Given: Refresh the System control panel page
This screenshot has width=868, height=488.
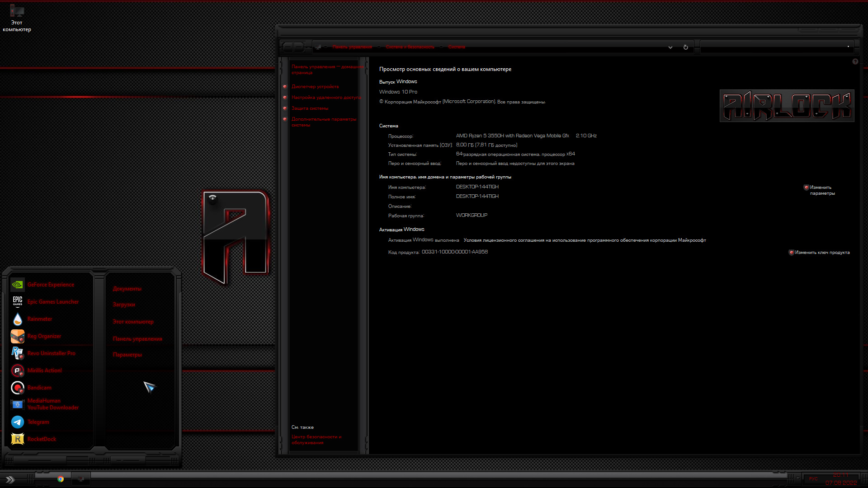Looking at the screenshot, I should tap(686, 47).
